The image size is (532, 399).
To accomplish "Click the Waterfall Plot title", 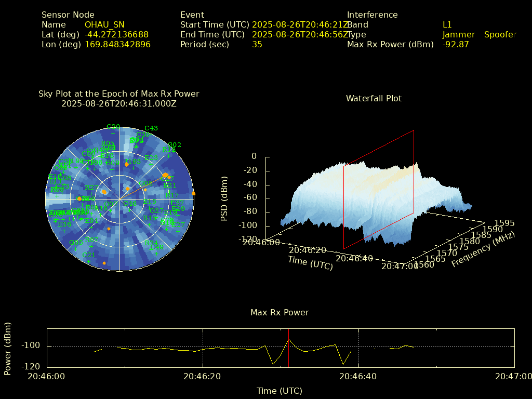I will [x=374, y=98].
